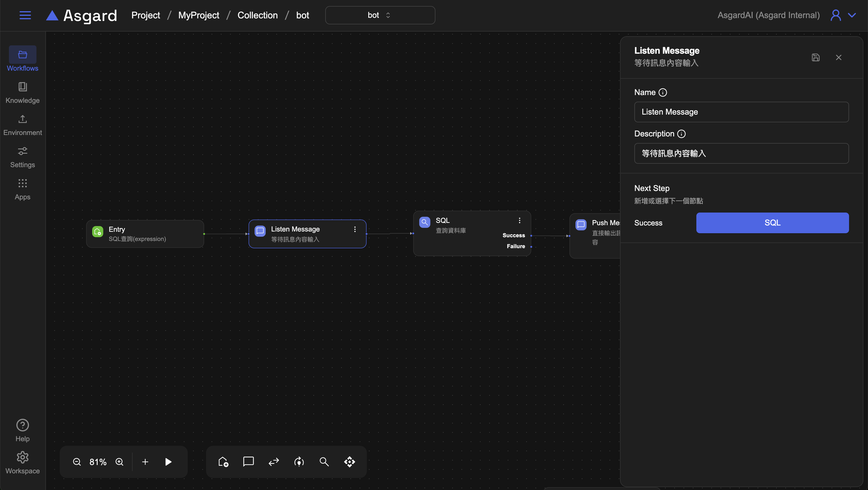Open the bot selector dropdown
The height and width of the screenshot is (490, 868).
(x=380, y=15)
